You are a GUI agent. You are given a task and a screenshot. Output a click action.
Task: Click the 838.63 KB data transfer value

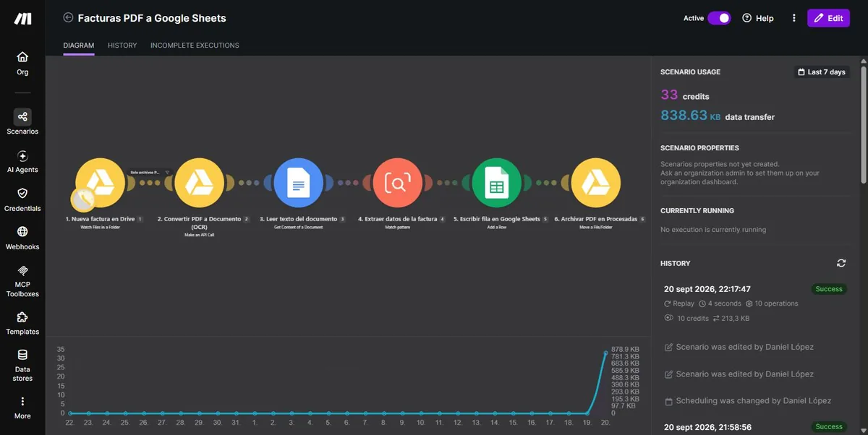click(718, 116)
